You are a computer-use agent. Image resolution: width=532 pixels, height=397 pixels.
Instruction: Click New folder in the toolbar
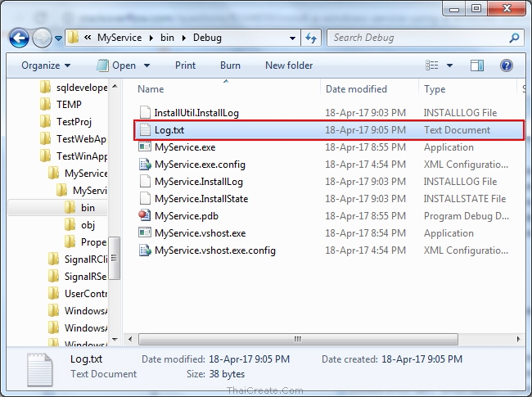(x=289, y=65)
